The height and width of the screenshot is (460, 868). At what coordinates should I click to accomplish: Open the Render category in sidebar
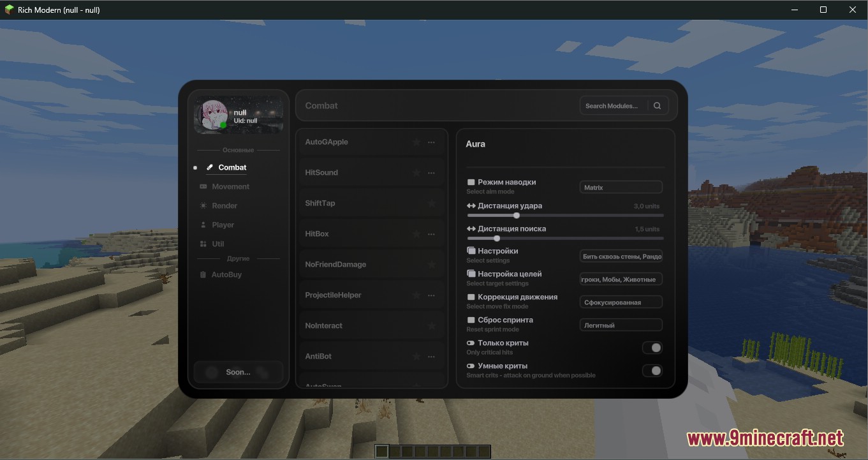pyautogui.click(x=224, y=206)
